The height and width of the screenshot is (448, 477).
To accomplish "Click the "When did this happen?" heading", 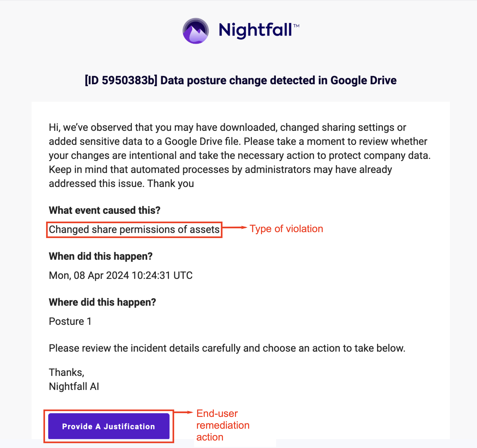I will click(x=101, y=256).
